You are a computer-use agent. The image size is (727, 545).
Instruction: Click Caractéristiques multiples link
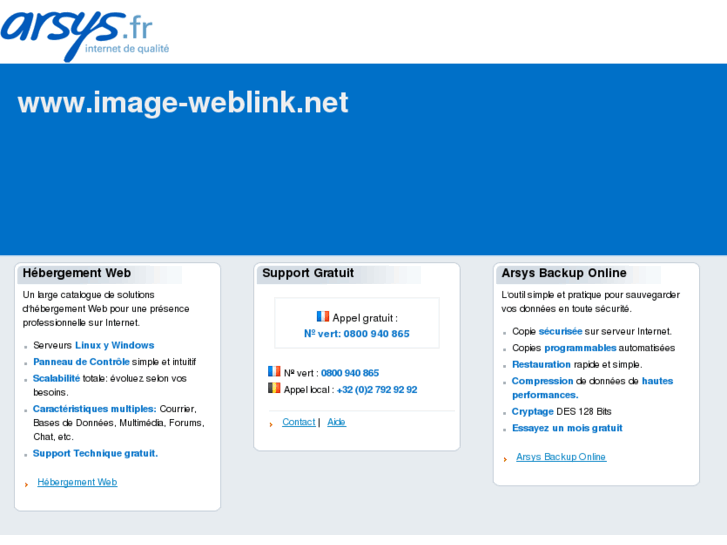(x=95, y=409)
